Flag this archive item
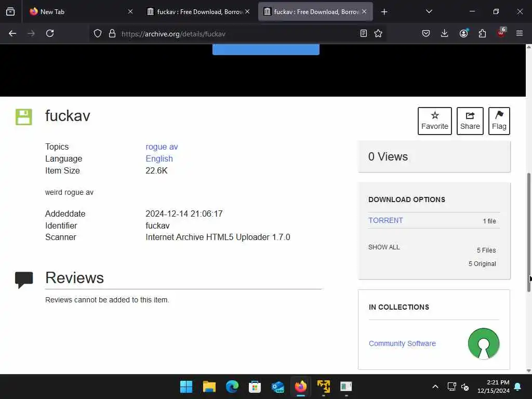 click(x=499, y=121)
